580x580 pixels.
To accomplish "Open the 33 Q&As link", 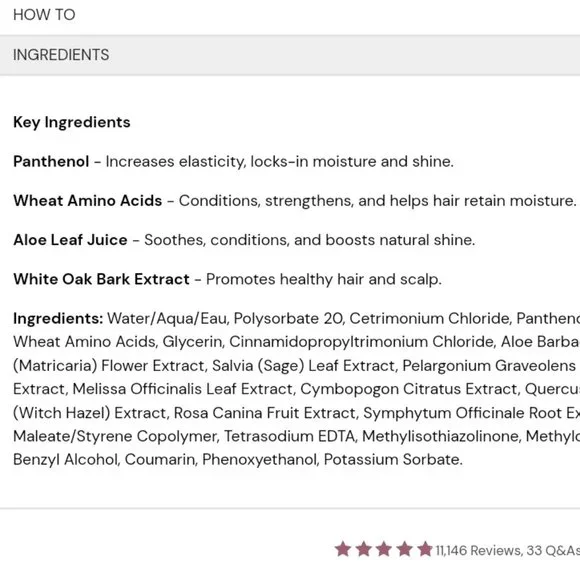I will pyautogui.click(x=553, y=550).
